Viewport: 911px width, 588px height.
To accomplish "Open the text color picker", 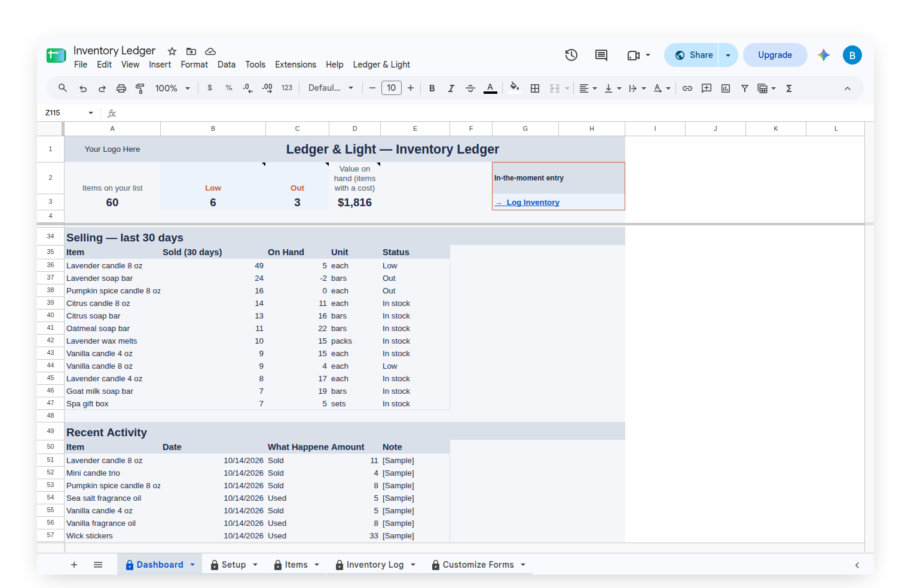I will click(490, 88).
